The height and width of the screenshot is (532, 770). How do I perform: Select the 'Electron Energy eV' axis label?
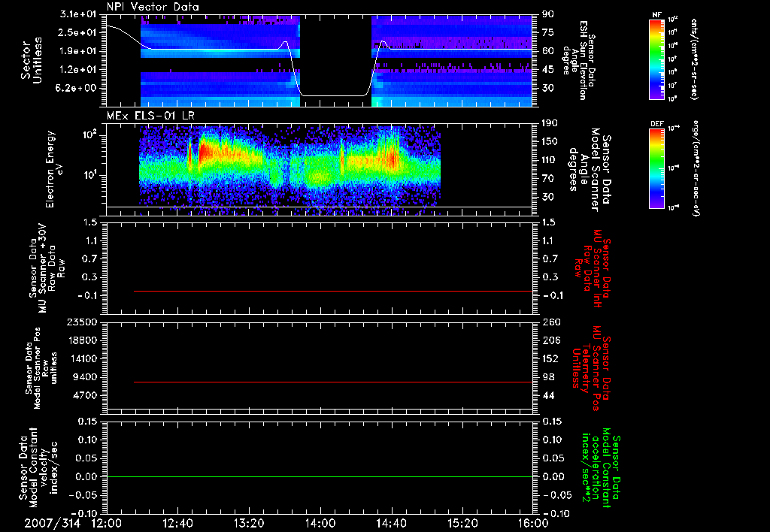[x=55, y=169]
